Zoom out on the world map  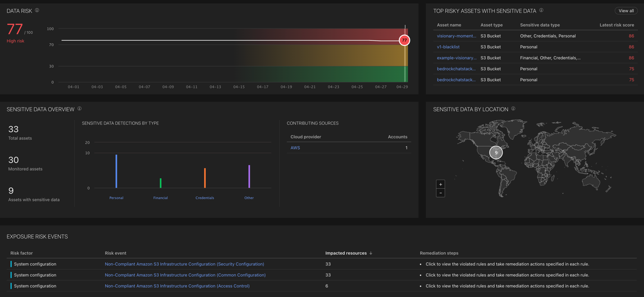click(x=440, y=193)
